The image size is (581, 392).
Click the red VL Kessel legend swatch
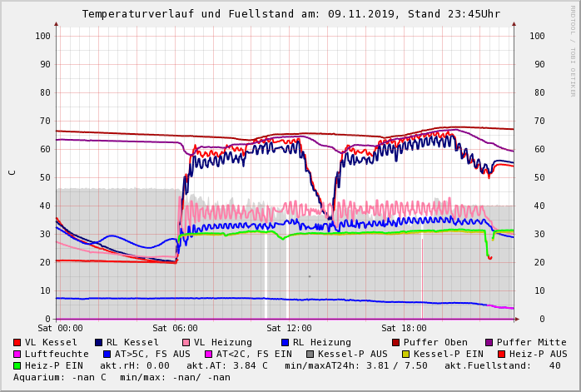(x=17, y=342)
